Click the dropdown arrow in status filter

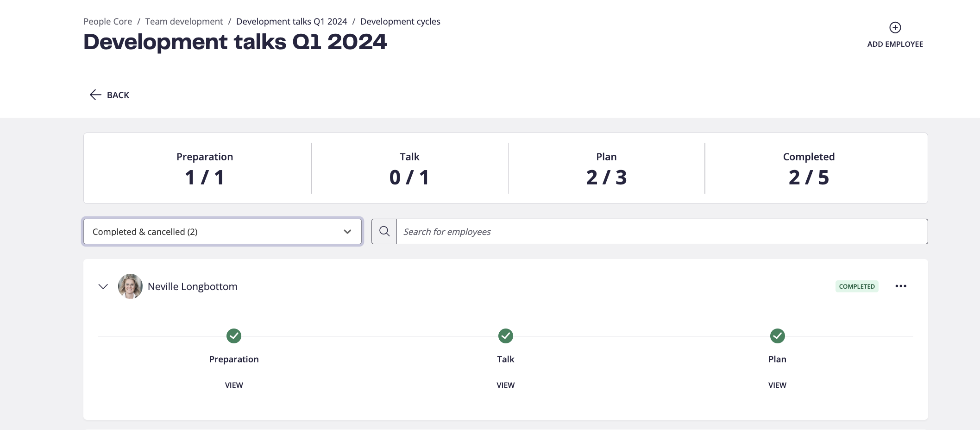[347, 232]
